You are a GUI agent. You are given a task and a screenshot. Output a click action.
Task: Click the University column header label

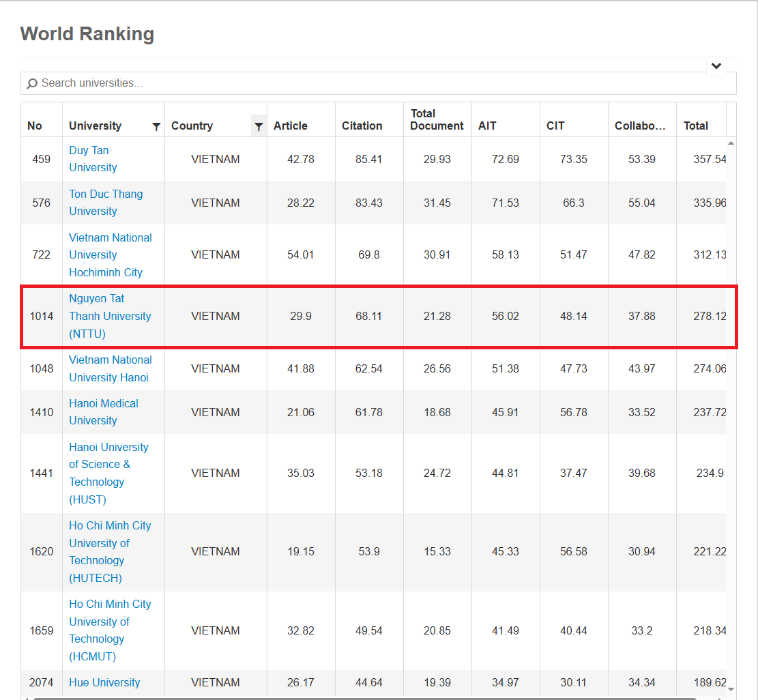(x=96, y=126)
